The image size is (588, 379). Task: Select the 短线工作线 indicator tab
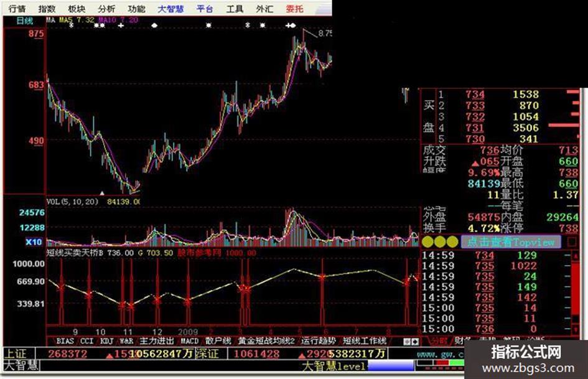coord(365,340)
